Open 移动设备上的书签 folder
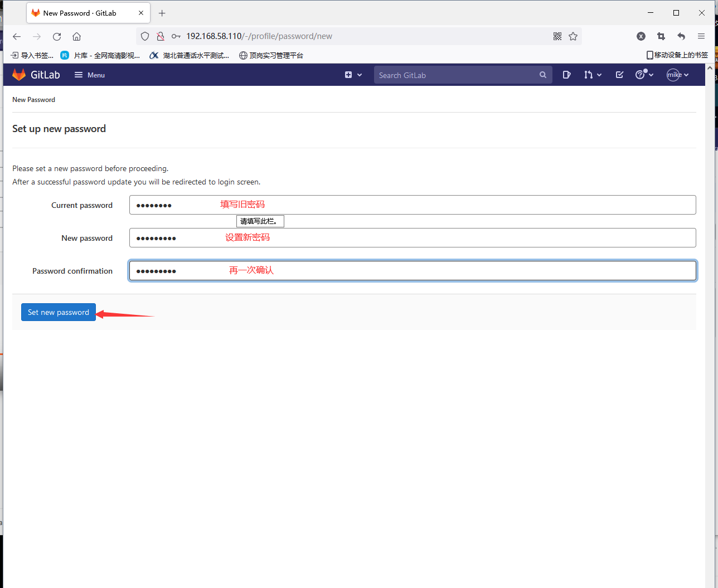Screen dimensions: 718x588 pyautogui.click(x=677, y=55)
